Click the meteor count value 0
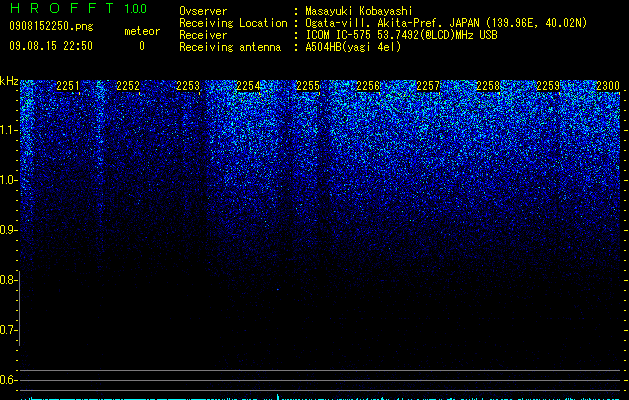This screenshot has width=629, height=400. pyautogui.click(x=142, y=46)
